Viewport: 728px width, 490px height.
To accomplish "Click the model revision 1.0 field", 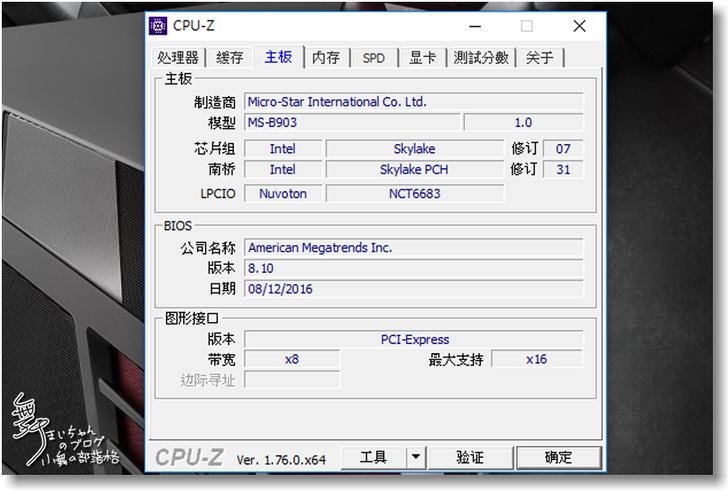I will click(x=523, y=123).
